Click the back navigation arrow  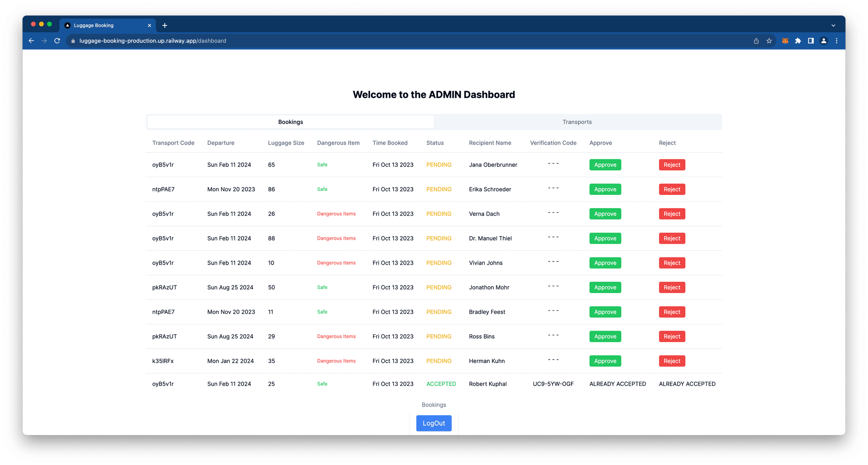[x=31, y=41]
